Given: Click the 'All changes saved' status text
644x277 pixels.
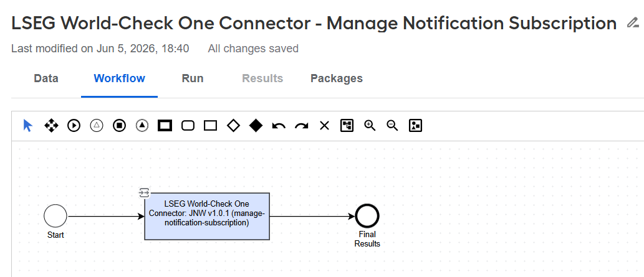Looking at the screenshot, I should 253,49.
